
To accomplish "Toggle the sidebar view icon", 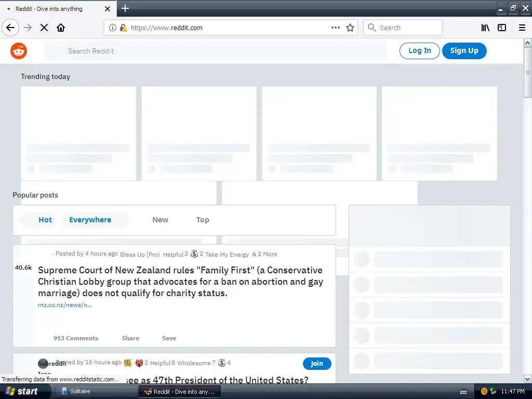I will coord(502,28).
